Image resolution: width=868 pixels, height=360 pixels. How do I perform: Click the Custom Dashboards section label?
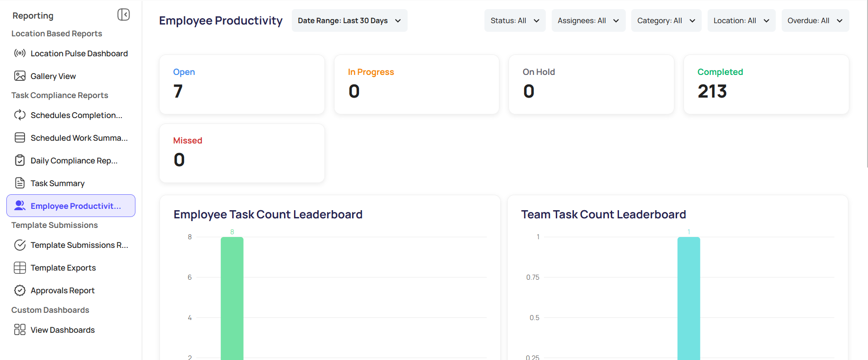50,310
